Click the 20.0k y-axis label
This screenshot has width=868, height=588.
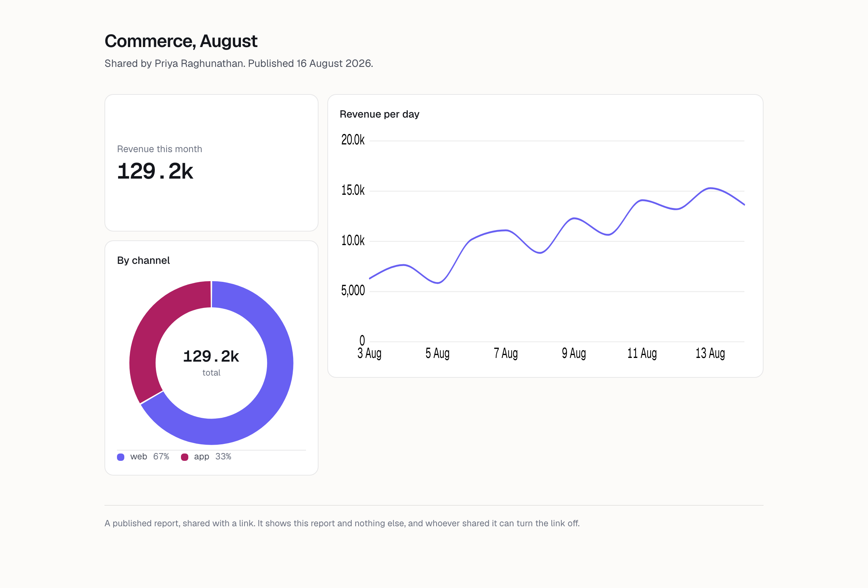click(x=353, y=140)
